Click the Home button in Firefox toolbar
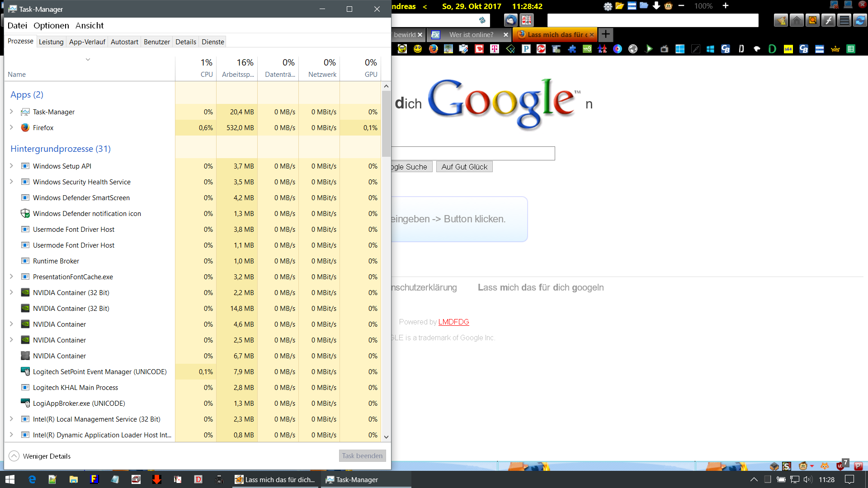The width and height of the screenshot is (868, 488). [797, 20]
